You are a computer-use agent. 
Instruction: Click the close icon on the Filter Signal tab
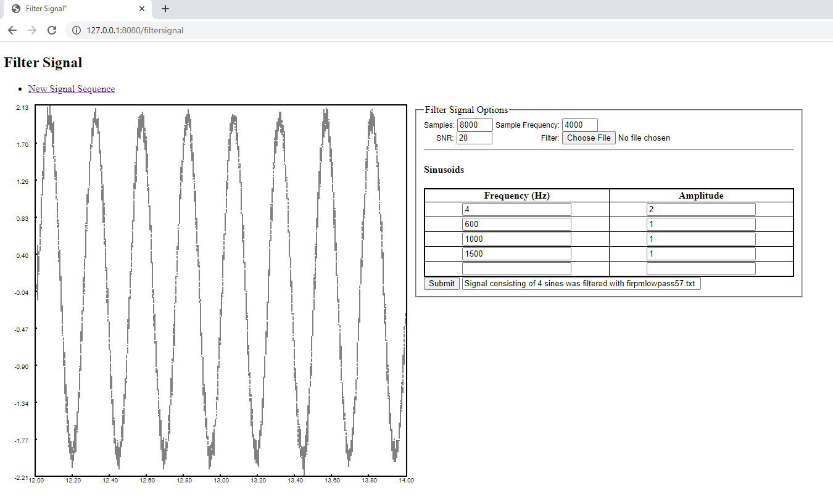tap(141, 9)
